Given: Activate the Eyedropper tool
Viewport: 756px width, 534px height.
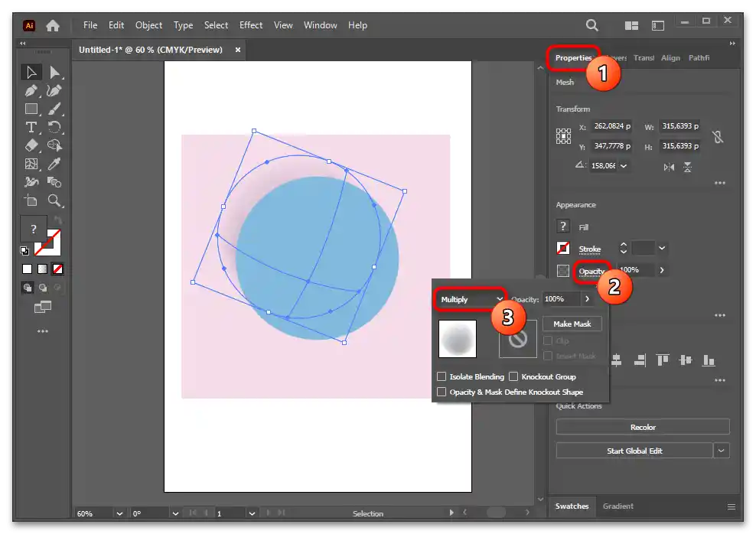Looking at the screenshot, I should pyautogui.click(x=54, y=164).
